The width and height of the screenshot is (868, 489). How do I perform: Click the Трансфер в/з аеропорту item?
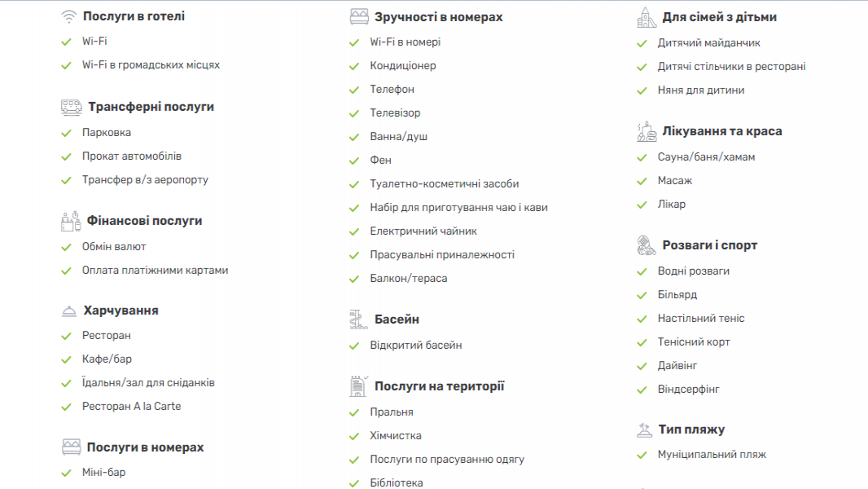pos(145,180)
